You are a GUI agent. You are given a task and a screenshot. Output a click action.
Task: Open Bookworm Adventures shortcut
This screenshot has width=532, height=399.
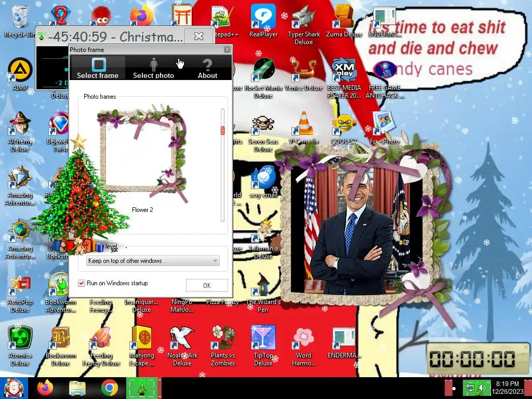click(x=60, y=292)
